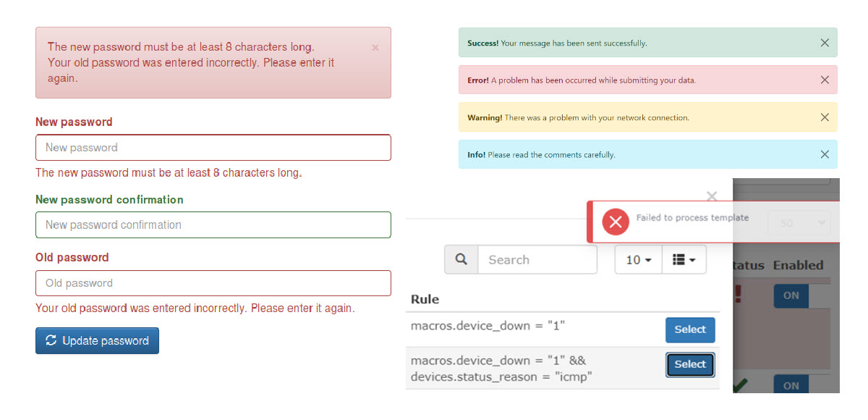
Task: Expand the columns list dropdown
Action: (x=684, y=260)
